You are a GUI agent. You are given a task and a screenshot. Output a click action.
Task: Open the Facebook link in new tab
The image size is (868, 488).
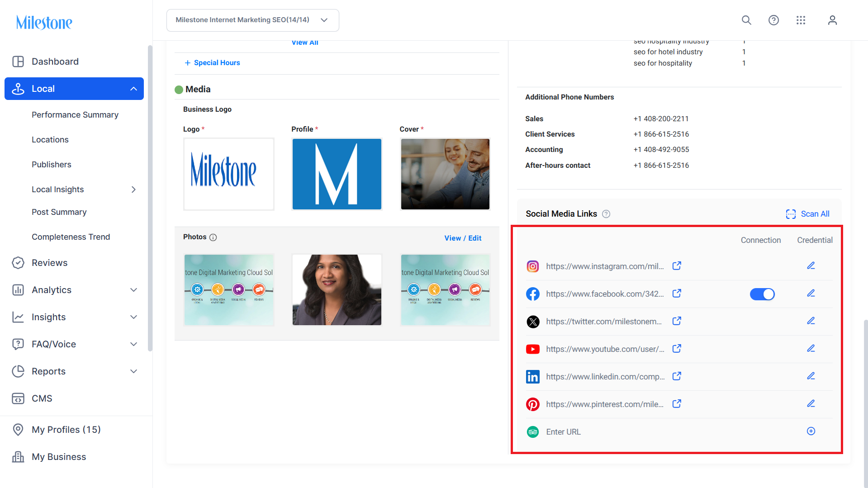click(x=677, y=294)
